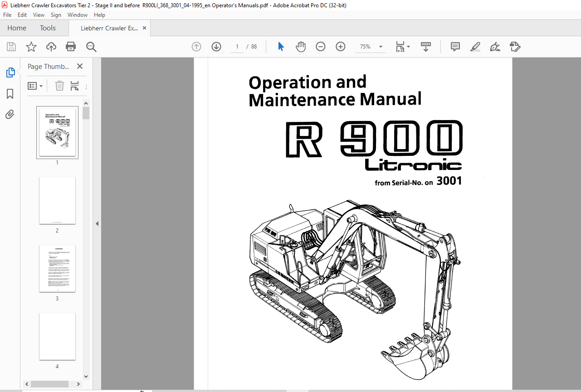Image resolution: width=581 pixels, height=392 pixels.
Task: Click 'Operation and Maintenance Manual' heading text
Action: [335, 91]
